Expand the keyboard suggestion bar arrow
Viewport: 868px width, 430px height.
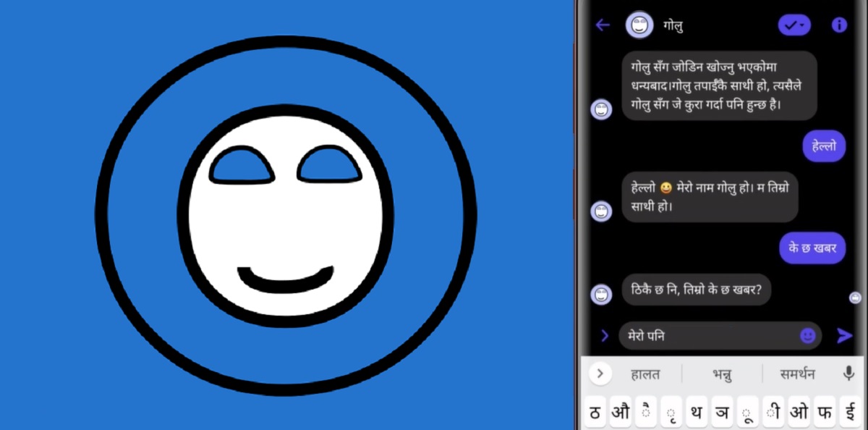[600, 374]
